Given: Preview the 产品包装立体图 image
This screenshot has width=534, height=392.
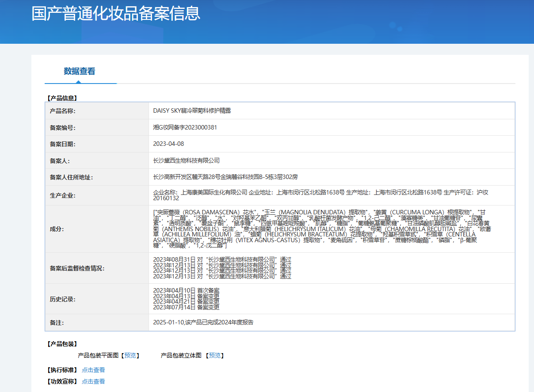Looking at the screenshot, I should coord(214,355).
